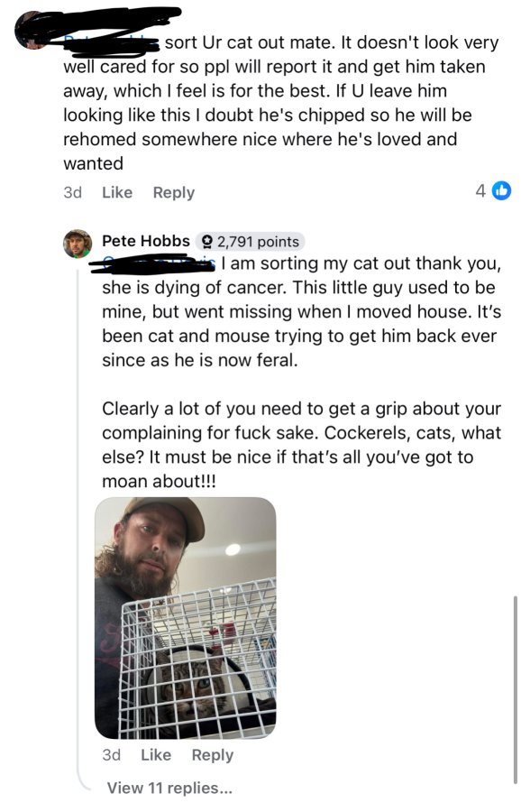Viewport: 521px width, 812px height.
Task: Reply to Pete Hobbs' comment
Action: [x=213, y=755]
